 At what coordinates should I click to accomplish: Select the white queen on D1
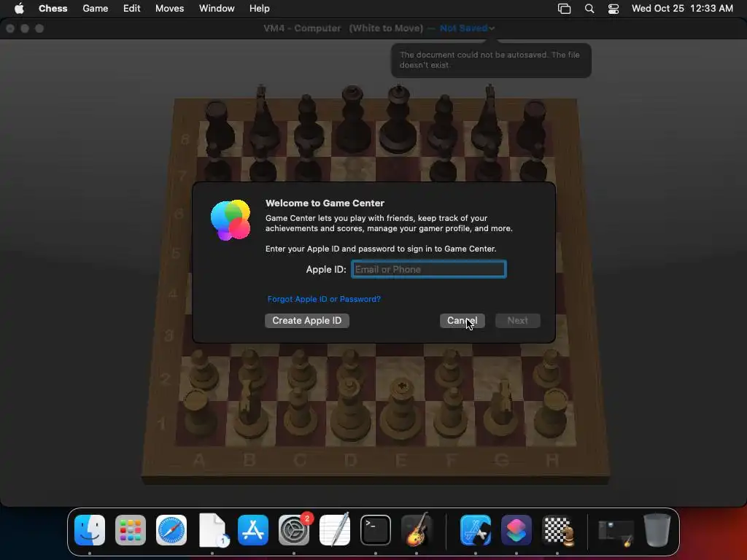tap(351, 411)
